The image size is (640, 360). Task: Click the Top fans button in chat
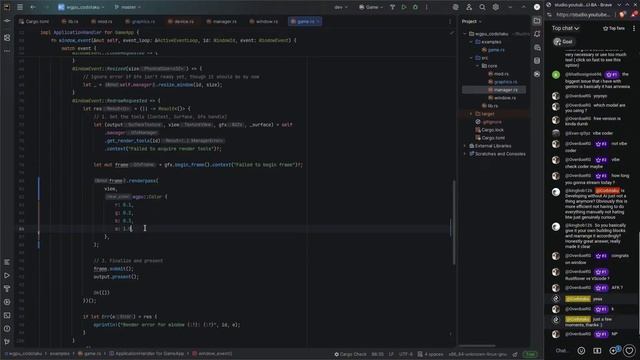point(614,29)
